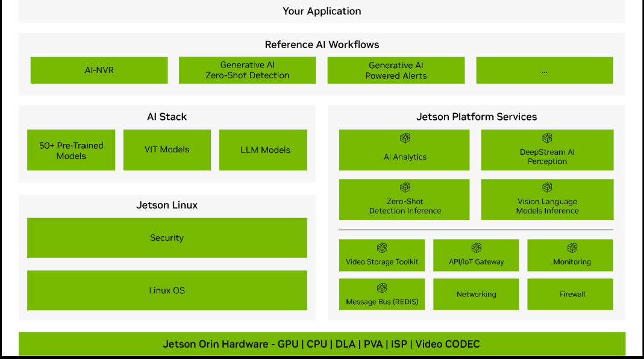Click the Networking service block

pos(476,294)
